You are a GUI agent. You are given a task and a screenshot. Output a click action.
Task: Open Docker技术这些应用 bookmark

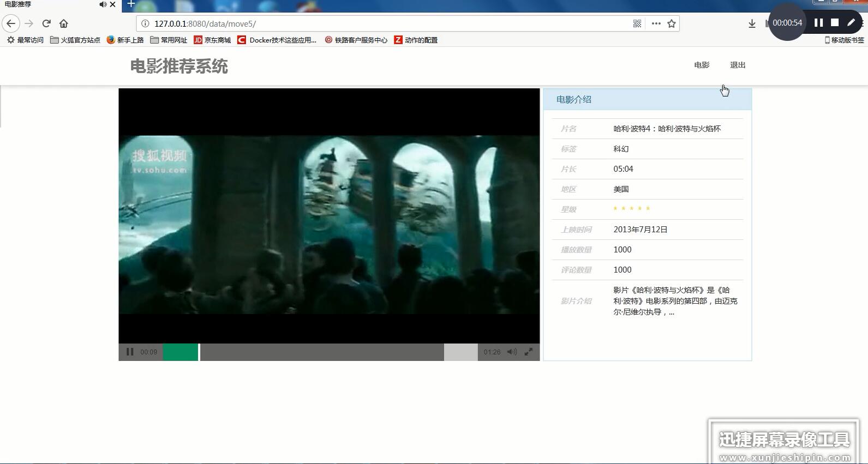(277, 40)
